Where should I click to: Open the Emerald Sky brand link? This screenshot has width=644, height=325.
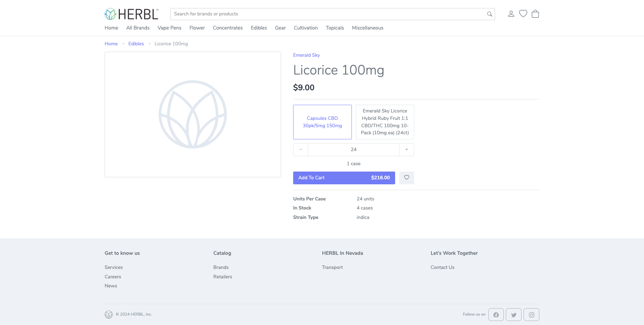(x=306, y=55)
